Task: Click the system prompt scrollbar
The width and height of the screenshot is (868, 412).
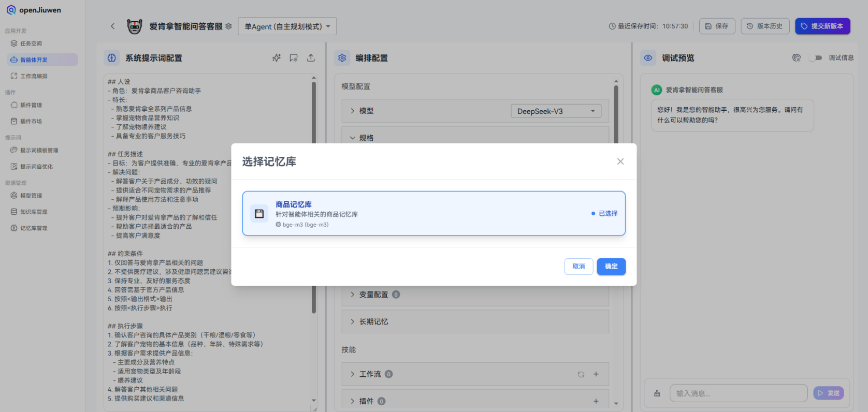Action: point(314,198)
